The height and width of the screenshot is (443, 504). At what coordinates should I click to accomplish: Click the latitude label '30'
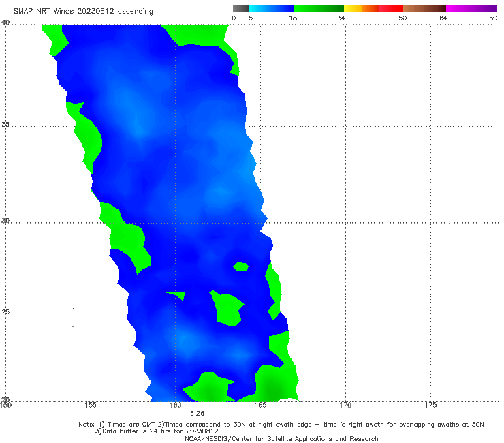coord(5,221)
